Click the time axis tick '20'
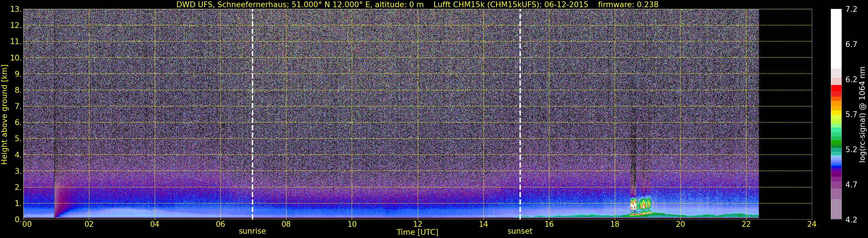This screenshot has height=238, width=868. 680,224
